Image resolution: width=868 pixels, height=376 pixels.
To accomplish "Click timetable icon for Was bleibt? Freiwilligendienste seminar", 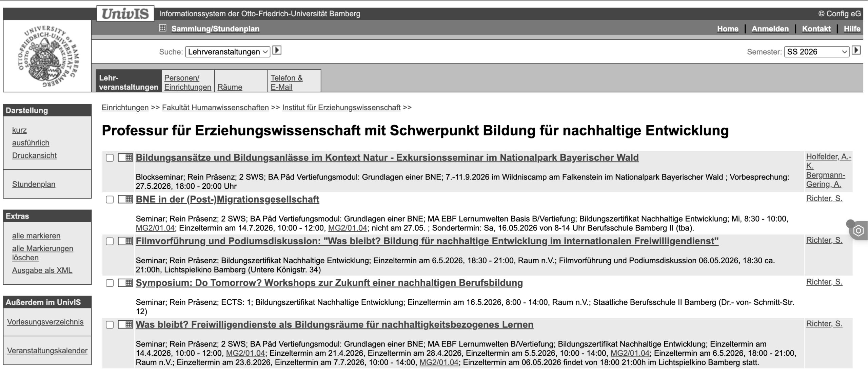I will pyautogui.click(x=125, y=324).
